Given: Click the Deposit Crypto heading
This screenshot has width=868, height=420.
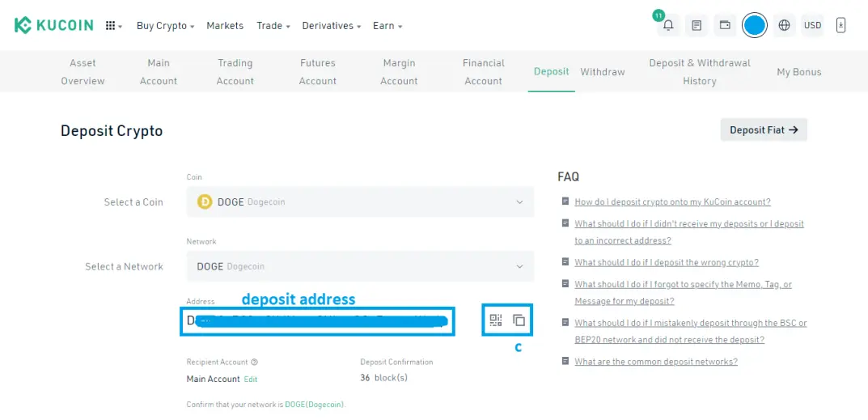Looking at the screenshot, I should [112, 131].
